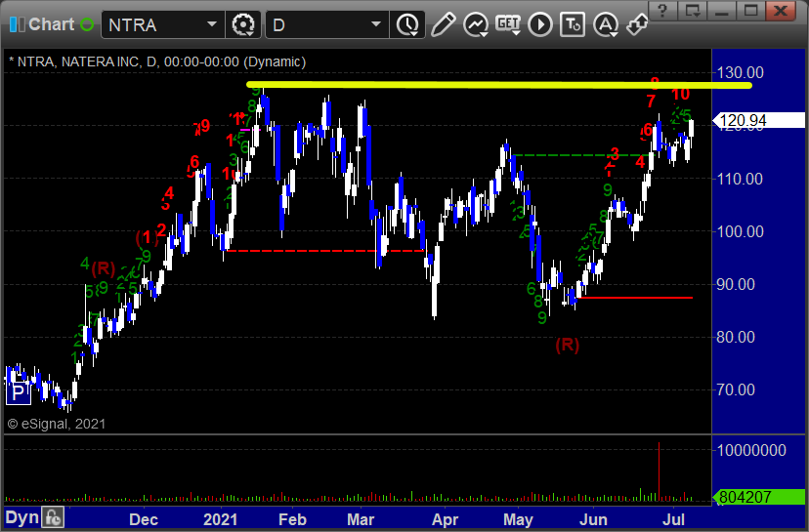809x532 pixels.
Task: Click the large red volume spike bar
Action: point(659,471)
